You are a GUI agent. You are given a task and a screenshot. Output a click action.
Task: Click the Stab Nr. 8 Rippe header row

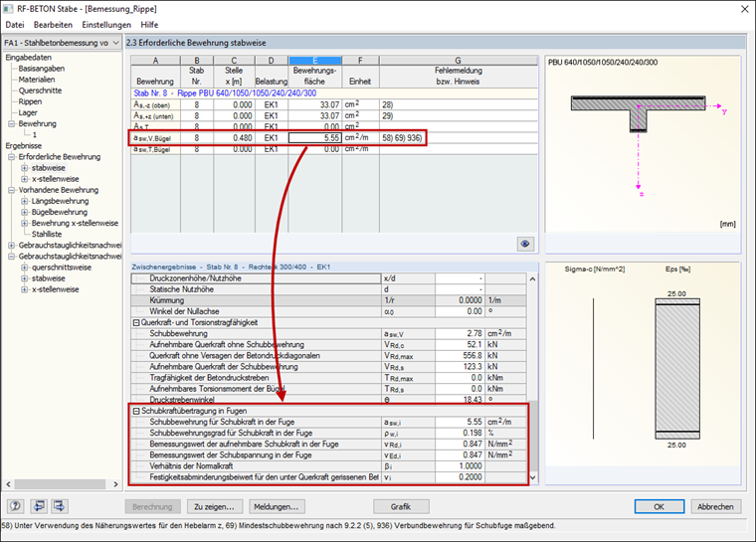pos(334,93)
